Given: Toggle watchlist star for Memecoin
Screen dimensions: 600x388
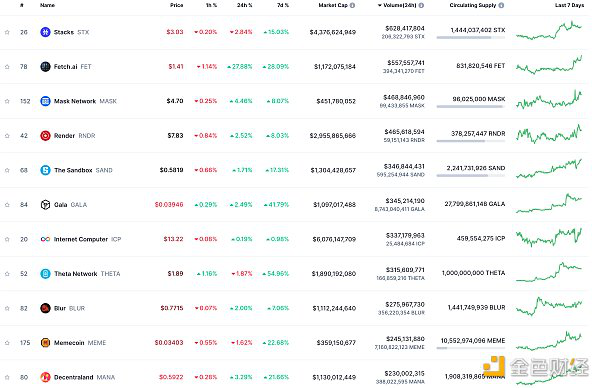Looking at the screenshot, I should click(x=7, y=342).
